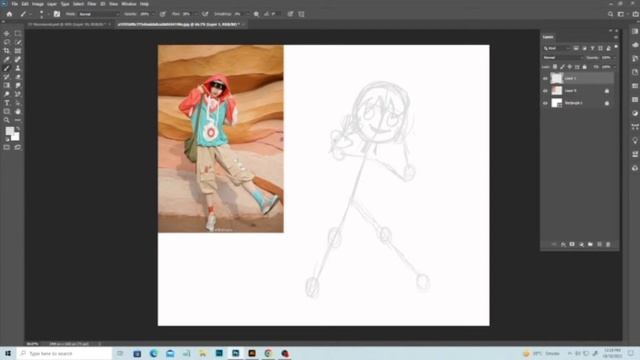Open the Learn lightbulb panel icon

tap(635, 140)
